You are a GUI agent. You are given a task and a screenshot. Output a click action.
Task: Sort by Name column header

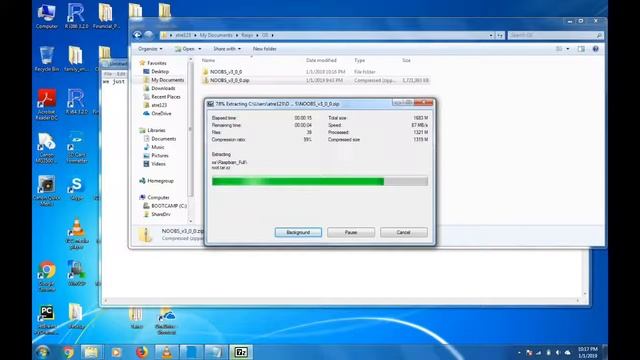pos(209,60)
